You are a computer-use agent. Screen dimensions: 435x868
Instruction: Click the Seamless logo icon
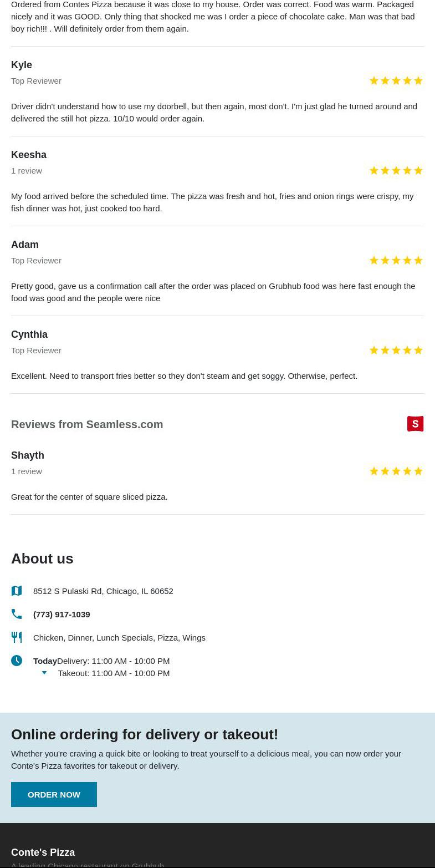(x=415, y=424)
